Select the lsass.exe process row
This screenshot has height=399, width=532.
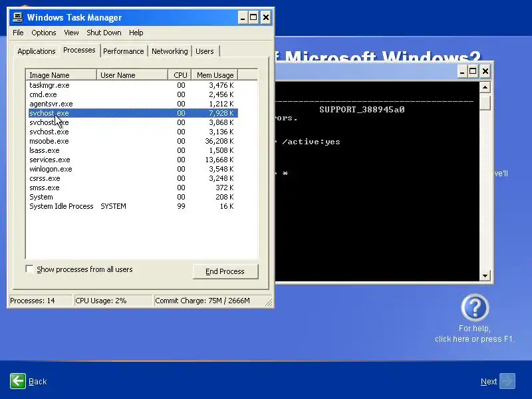coord(133,150)
